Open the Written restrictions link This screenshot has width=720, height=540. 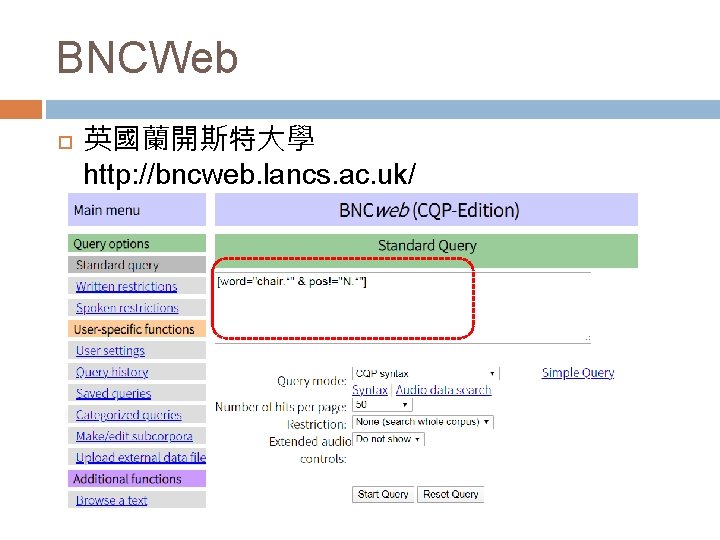[x=126, y=286]
